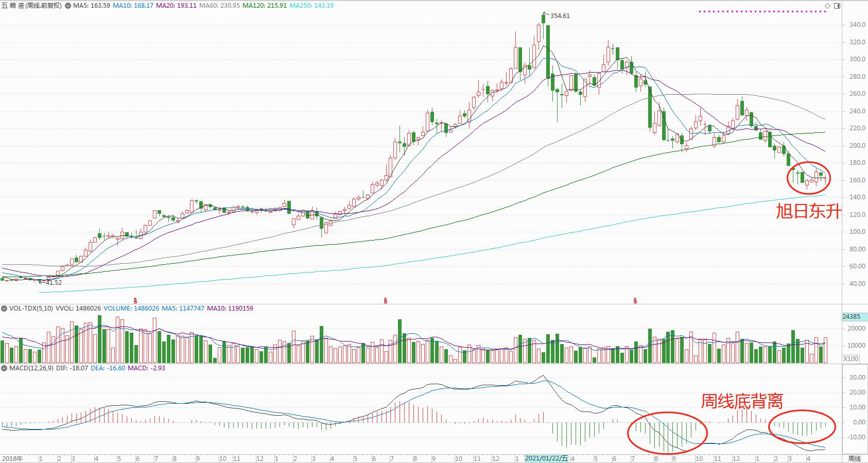Image resolution: width=868 pixels, height=463 pixels.
Task: Click the volume MA10: 1190159 label
Action: click(x=230, y=308)
